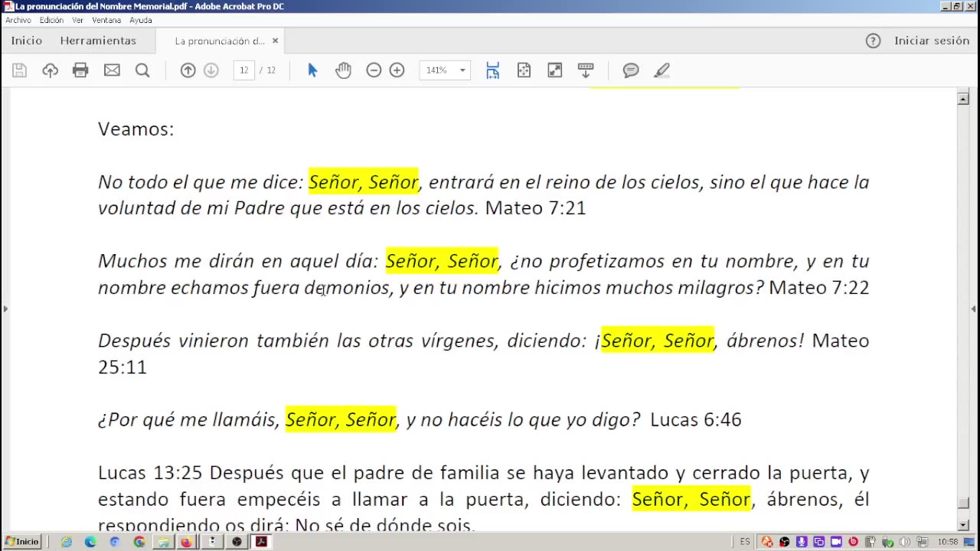Enter full screen mode icon
The height and width of the screenshot is (551, 980).
coord(554,70)
